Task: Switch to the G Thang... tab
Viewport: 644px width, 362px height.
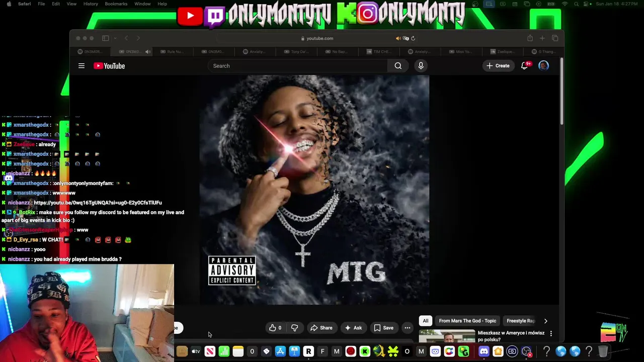Action: [x=544, y=51]
